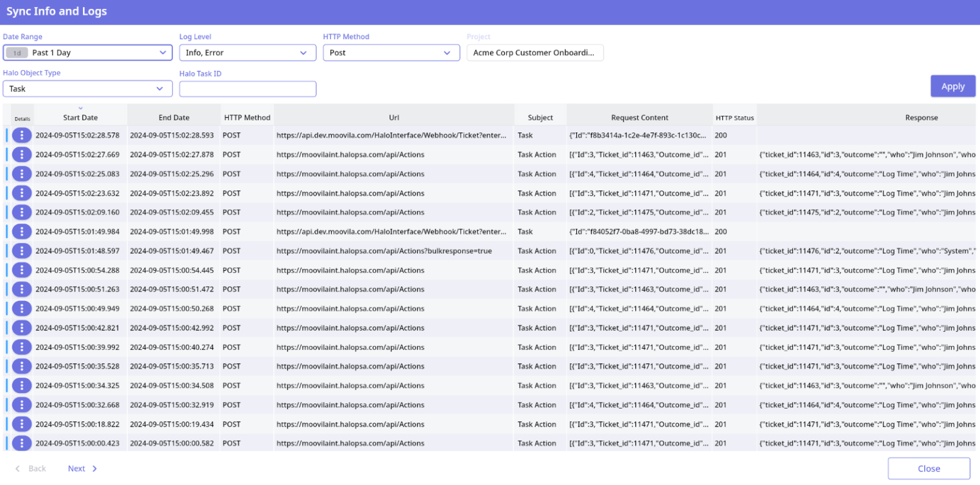Screen dimensions: 980x485
Task: Open details for 15:01:48.597 bulkresponse row
Action: 22,251
